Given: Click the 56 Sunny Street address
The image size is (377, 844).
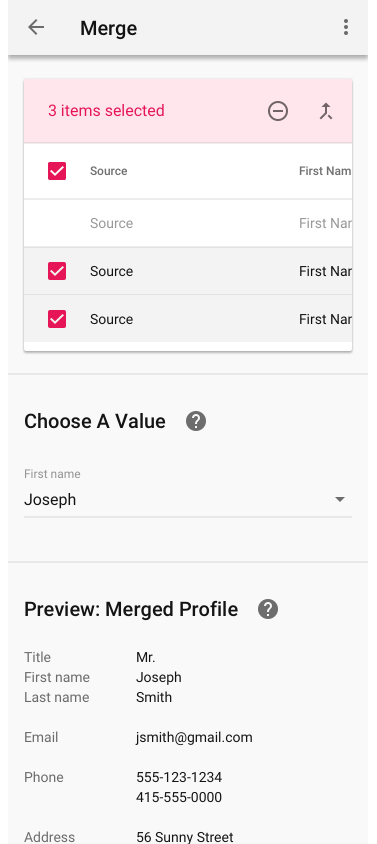Looking at the screenshot, I should coord(185,837).
